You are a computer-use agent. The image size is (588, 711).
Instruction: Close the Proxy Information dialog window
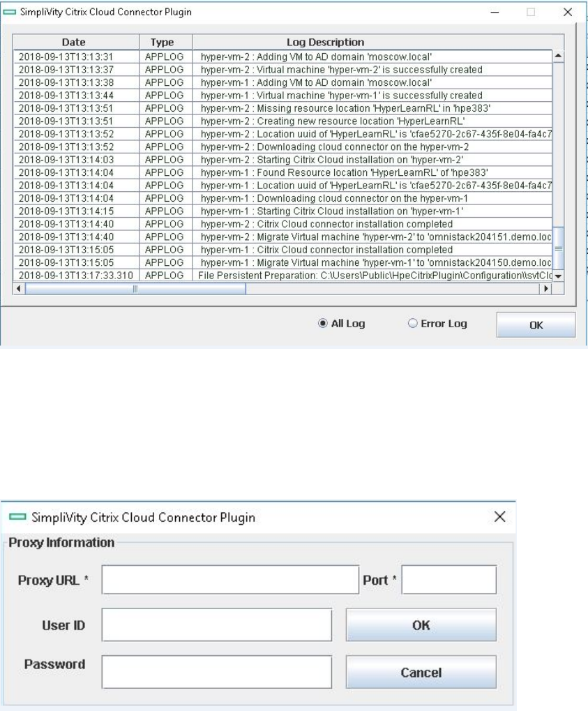(x=499, y=516)
